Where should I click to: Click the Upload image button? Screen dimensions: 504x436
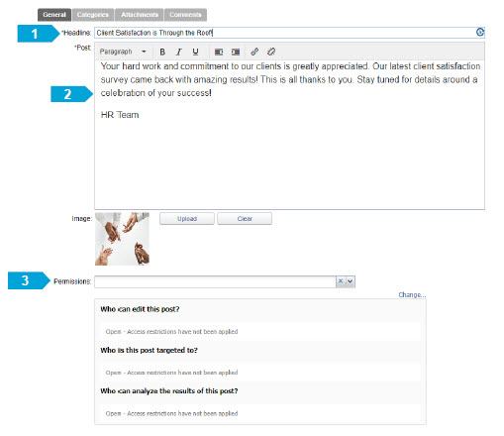pos(187,219)
